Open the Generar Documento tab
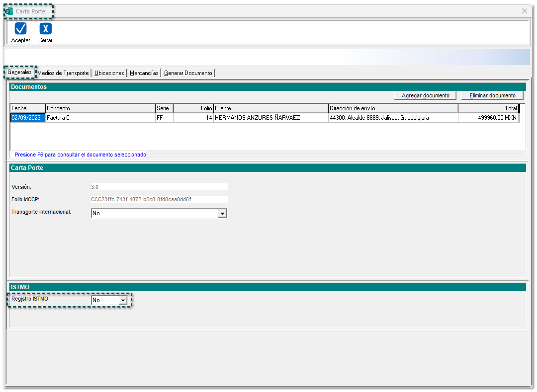This screenshot has width=537, height=392. click(x=188, y=73)
